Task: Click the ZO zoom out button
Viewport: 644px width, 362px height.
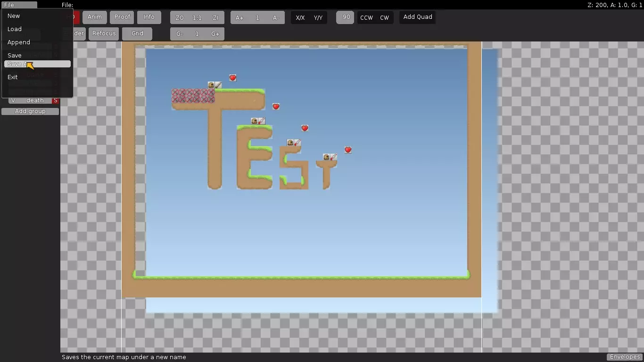Action: pyautogui.click(x=180, y=17)
